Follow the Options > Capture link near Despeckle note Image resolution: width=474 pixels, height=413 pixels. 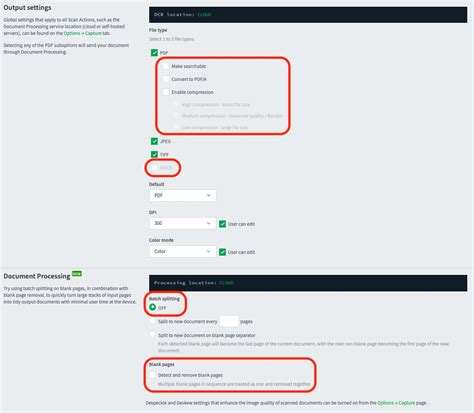(396, 403)
